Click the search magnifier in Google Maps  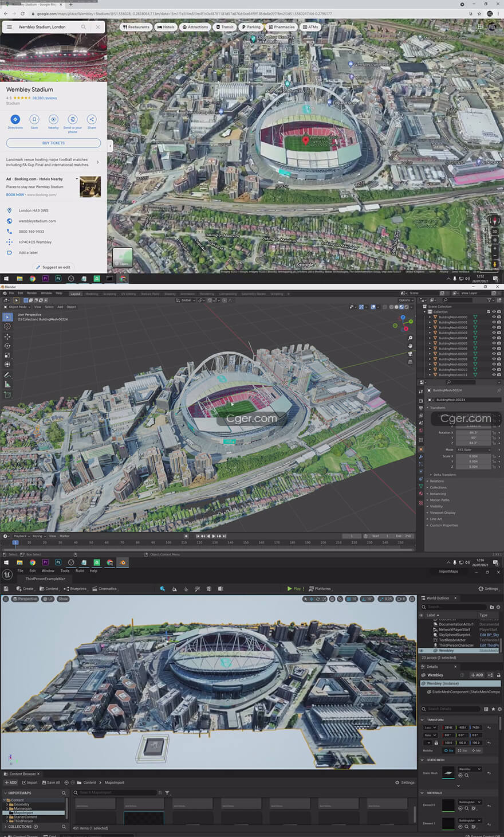(84, 27)
